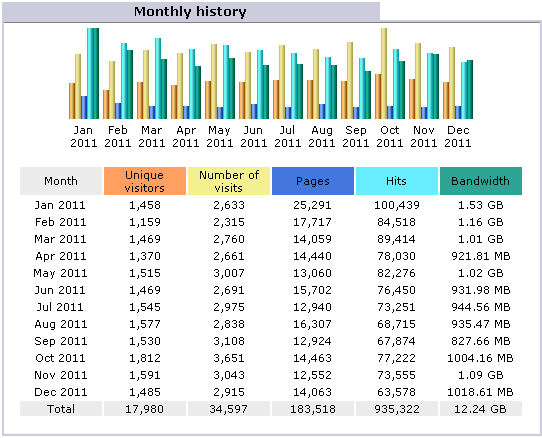542x438 pixels.
Task: Click Jan 2011 hits value 100,439
Action: coord(397,205)
